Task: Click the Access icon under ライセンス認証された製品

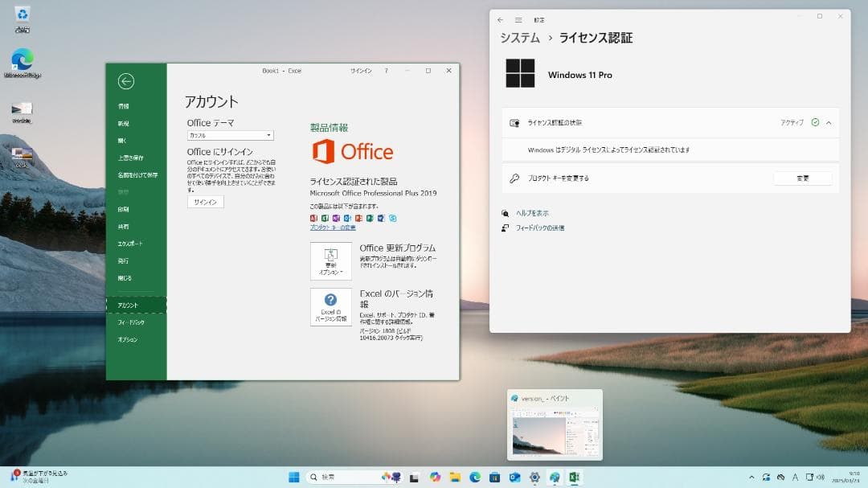Action: coord(313,218)
